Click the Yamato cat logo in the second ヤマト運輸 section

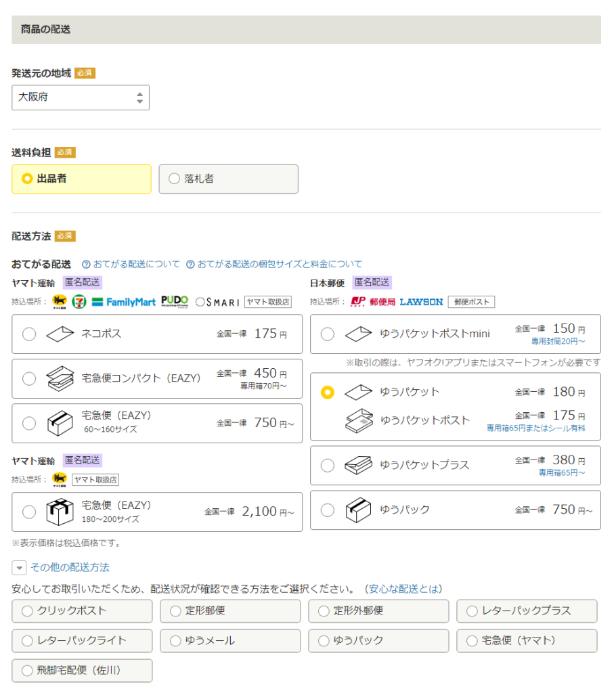60,480
